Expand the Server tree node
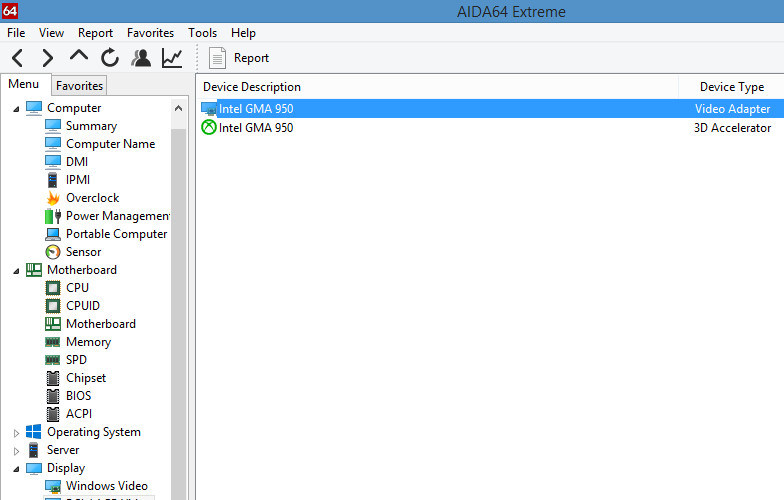This screenshot has height=500, width=784. 16,450
